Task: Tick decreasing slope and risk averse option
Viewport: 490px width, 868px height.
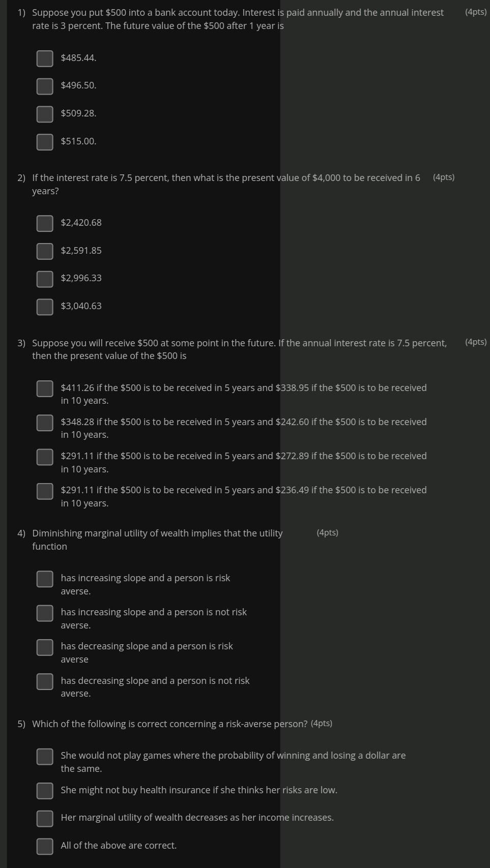Action: 45,647
